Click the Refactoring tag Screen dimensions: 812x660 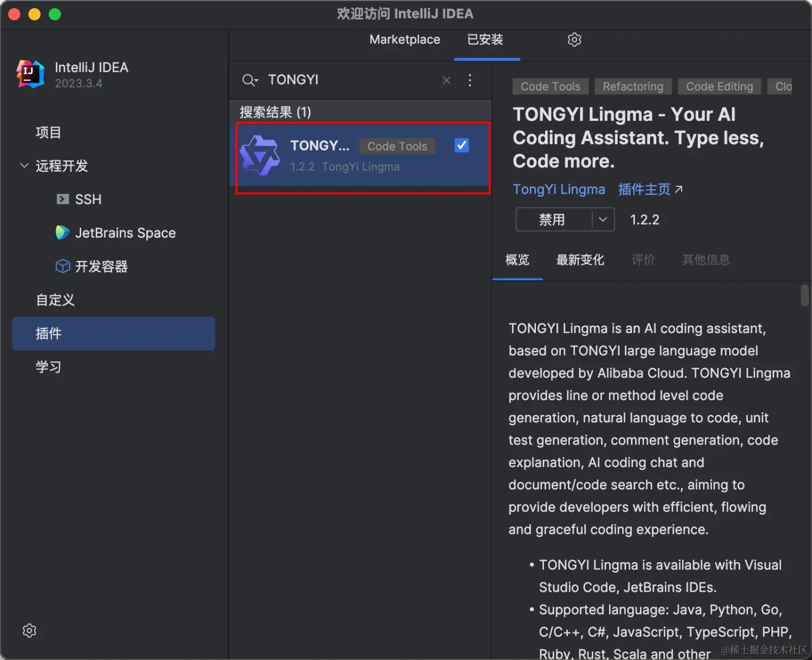(633, 87)
